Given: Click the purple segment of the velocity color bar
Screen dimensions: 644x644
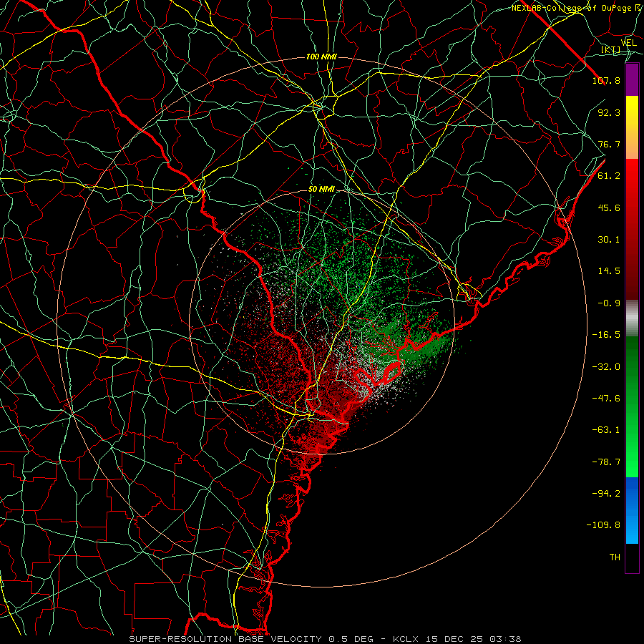Looking at the screenshot, I should pos(632,79).
